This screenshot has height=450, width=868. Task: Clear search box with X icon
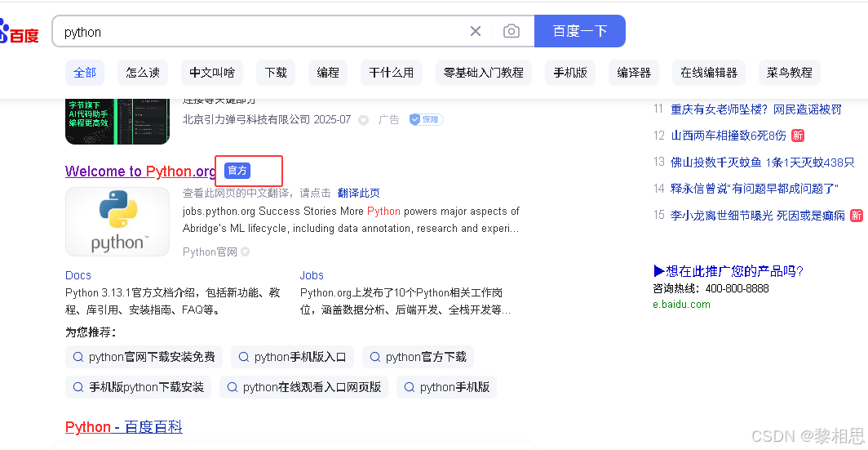click(475, 32)
